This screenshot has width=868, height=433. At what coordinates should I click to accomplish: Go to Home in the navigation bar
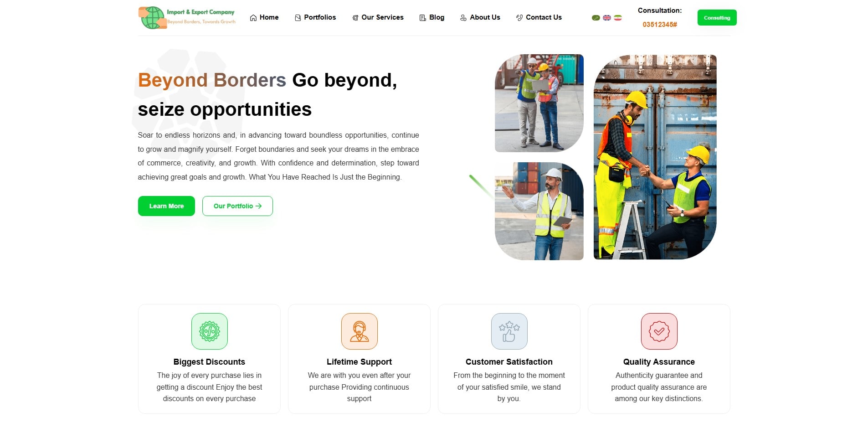[264, 17]
